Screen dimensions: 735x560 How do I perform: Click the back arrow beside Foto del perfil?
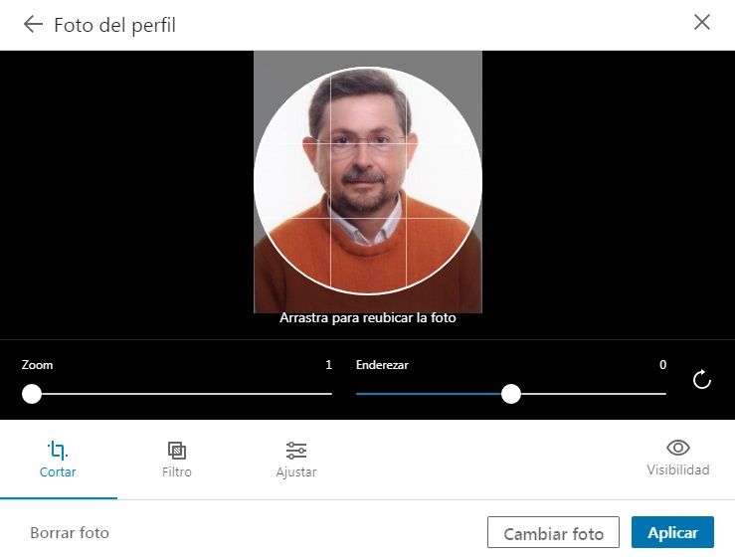[33, 24]
